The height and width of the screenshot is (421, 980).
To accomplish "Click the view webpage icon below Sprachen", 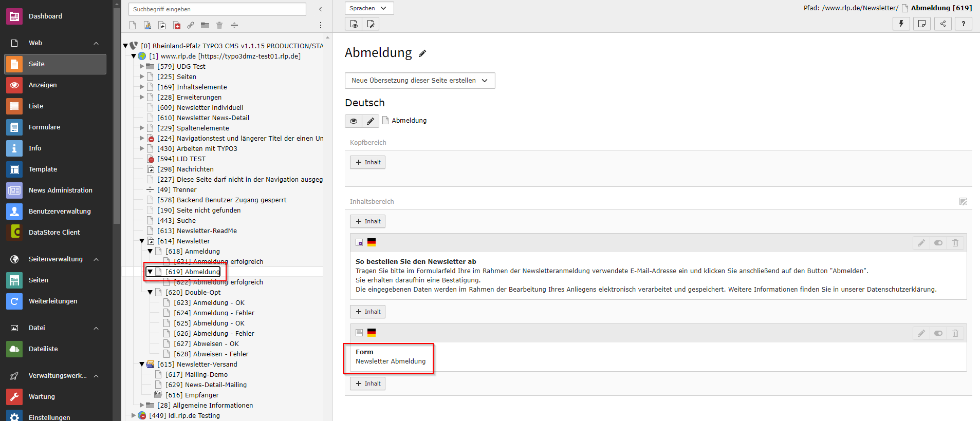I will [354, 24].
